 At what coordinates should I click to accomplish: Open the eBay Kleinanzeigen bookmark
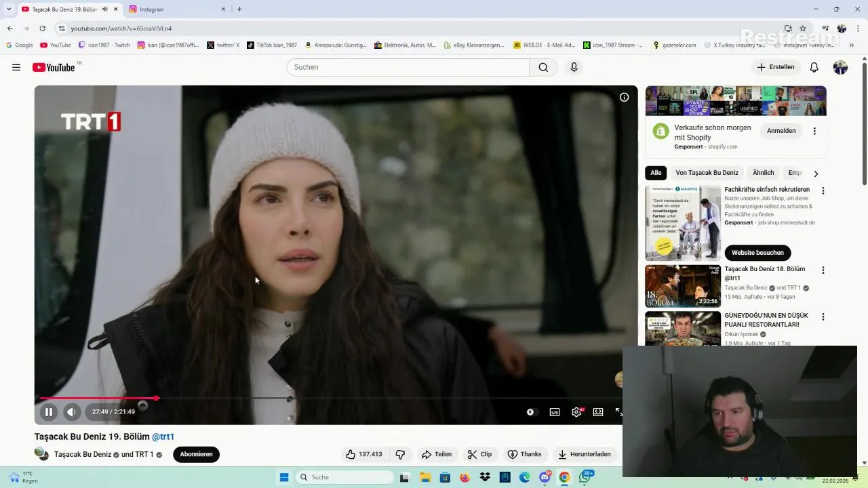pyautogui.click(x=474, y=45)
